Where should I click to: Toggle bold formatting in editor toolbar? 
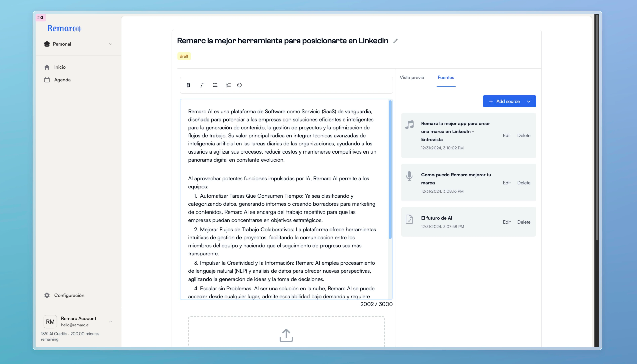(x=188, y=85)
